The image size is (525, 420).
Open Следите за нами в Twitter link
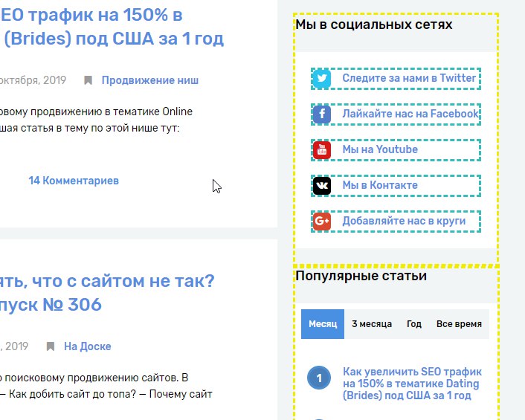(409, 78)
